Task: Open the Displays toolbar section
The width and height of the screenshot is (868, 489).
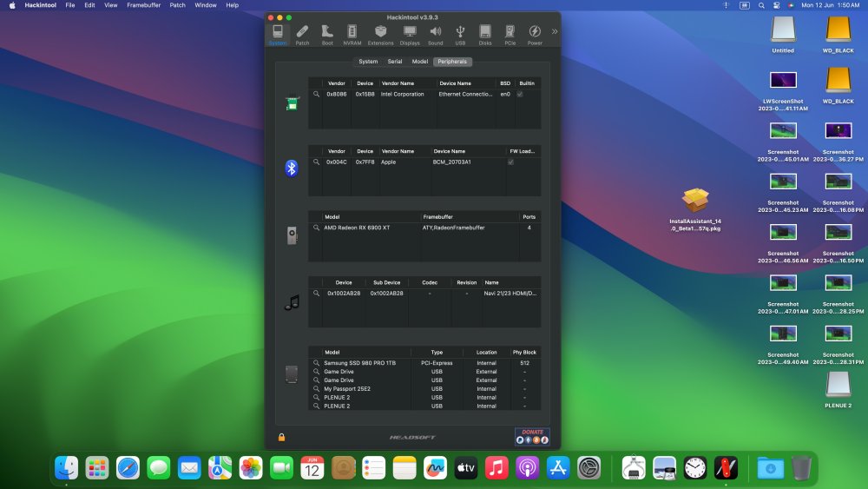Action: click(x=410, y=35)
